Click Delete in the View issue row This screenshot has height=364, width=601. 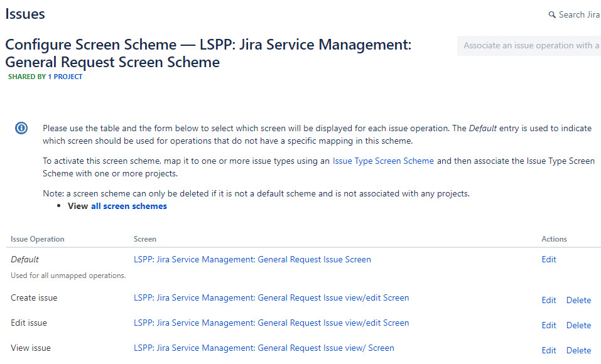(579, 350)
